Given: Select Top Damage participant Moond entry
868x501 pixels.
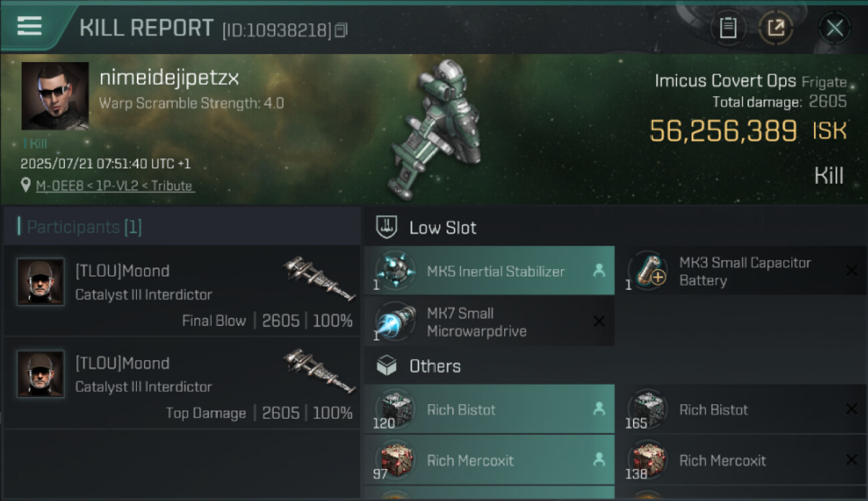Looking at the screenshot, I should pyautogui.click(x=180, y=383).
